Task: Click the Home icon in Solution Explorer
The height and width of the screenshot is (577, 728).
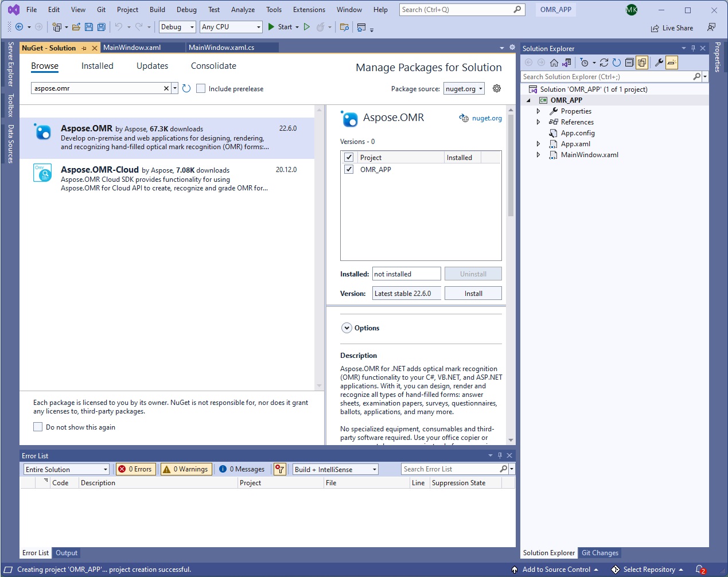Action: (x=554, y=63)
